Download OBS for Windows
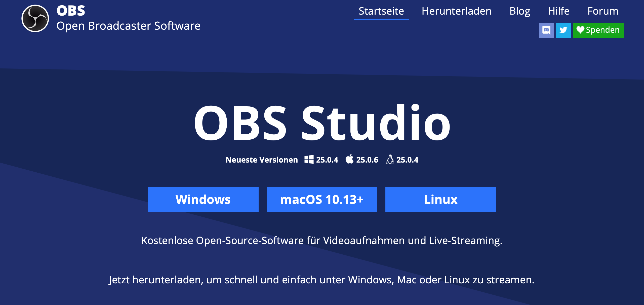Viewport: 644px width, 305px height. (203, 199)
